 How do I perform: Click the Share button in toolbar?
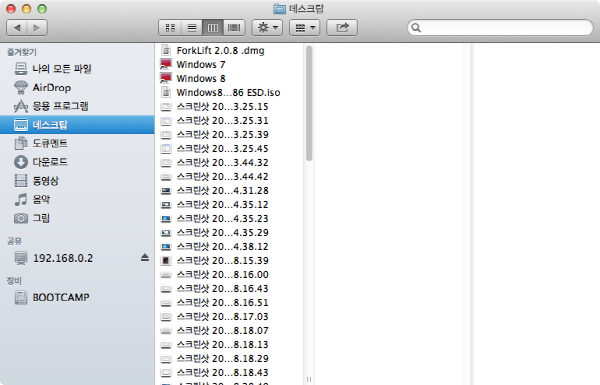point(342,28)
